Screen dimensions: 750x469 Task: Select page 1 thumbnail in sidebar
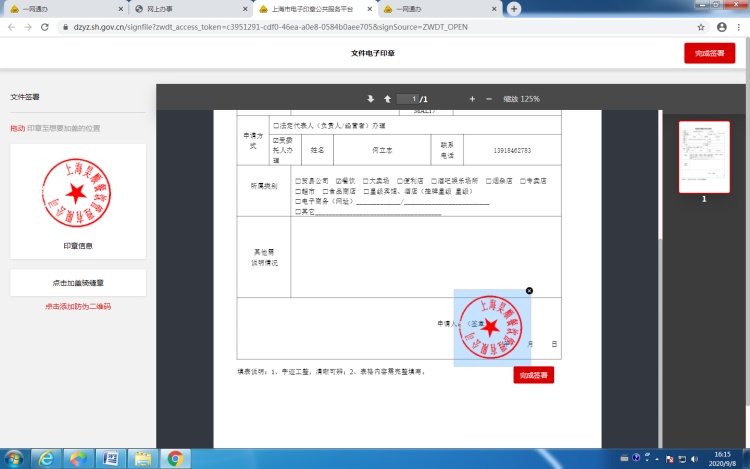pyautogui.click(x=704, y=157)
